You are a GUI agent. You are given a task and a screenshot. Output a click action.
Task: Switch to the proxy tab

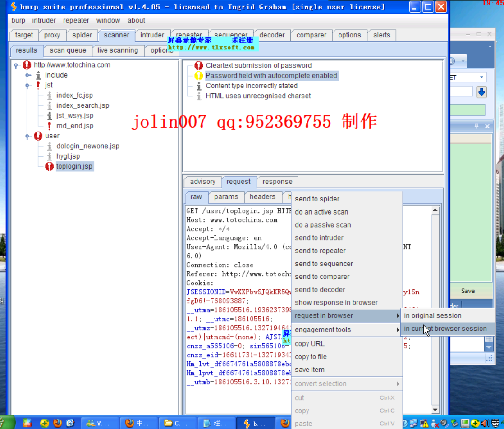click(52, 35)
